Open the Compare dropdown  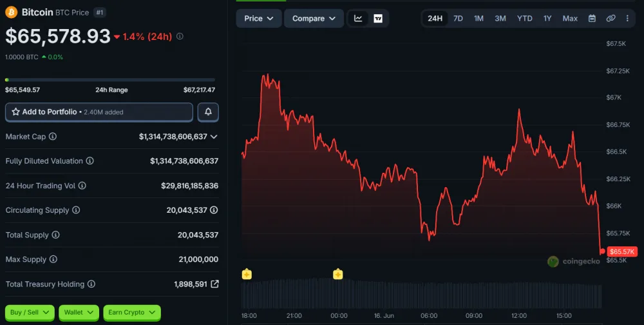(314, 19)
